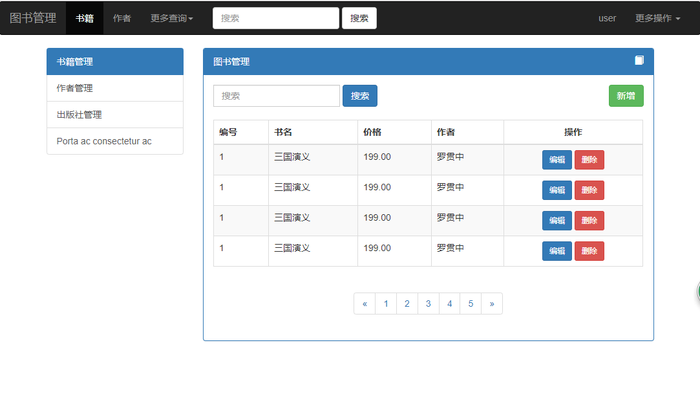This screenshot has width=700, height=398.
Task: Click 删除 button in the third table row
Action: point(589,220)
